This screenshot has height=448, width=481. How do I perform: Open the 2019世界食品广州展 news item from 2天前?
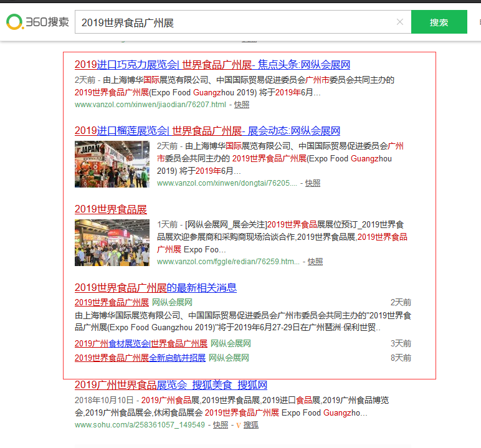pos(112,303)
